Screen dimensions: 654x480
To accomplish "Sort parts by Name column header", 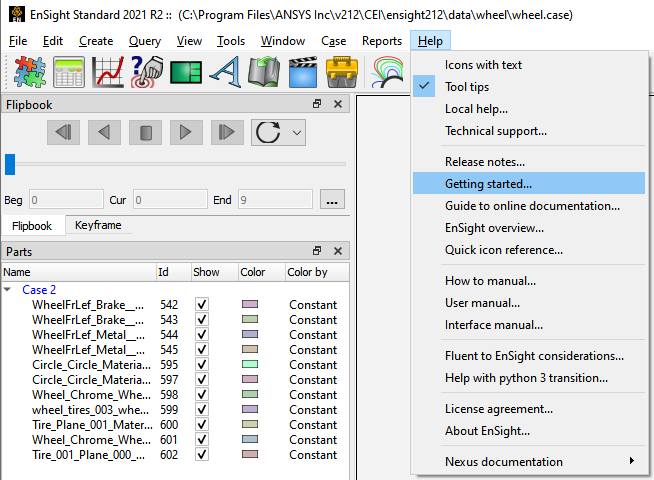I will (x=79, y=272).
